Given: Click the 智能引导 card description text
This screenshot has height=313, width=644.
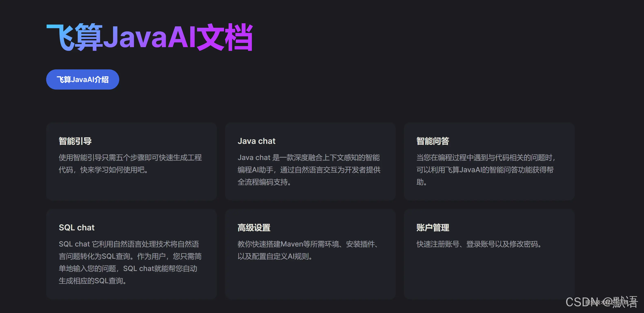Looking at the screenshot, I should point(130,164).
